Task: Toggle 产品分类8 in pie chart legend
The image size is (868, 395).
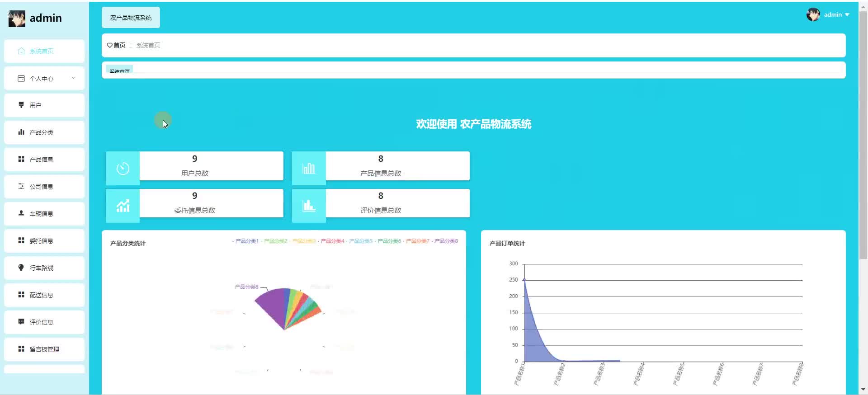Action: coord(445,241)
